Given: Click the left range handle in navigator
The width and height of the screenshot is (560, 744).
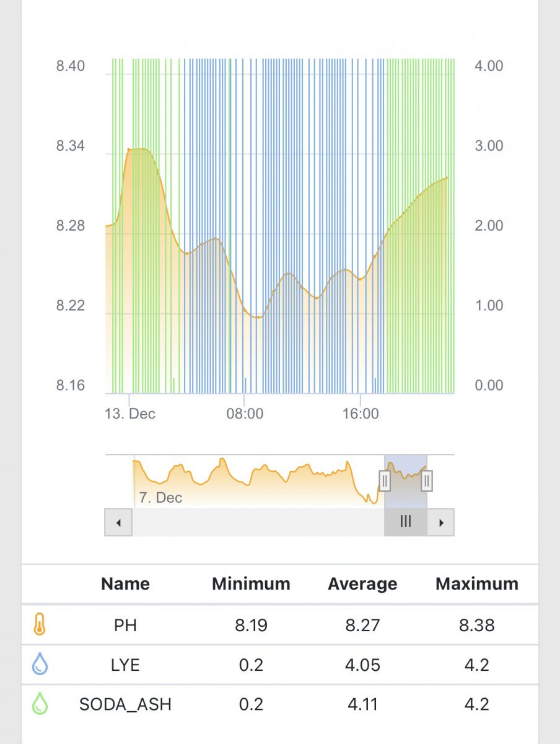Looking at the screenshot, I should coord(385,480).
